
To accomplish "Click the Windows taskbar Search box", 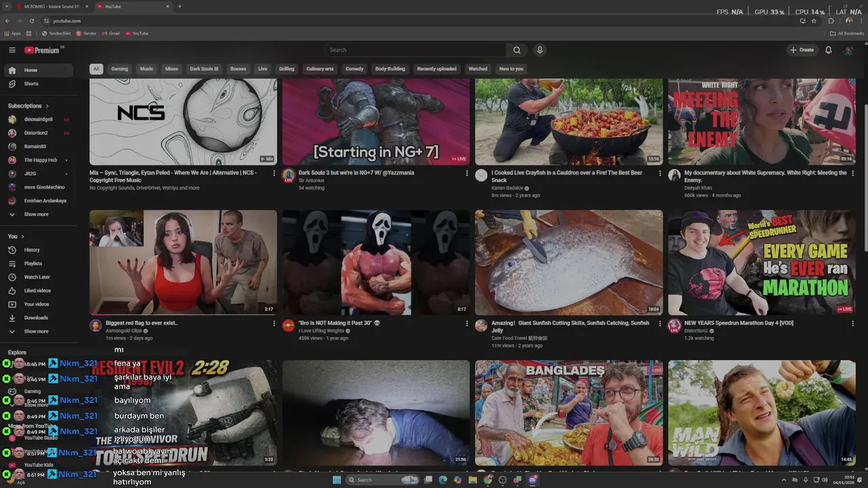I will click(382, 480).
